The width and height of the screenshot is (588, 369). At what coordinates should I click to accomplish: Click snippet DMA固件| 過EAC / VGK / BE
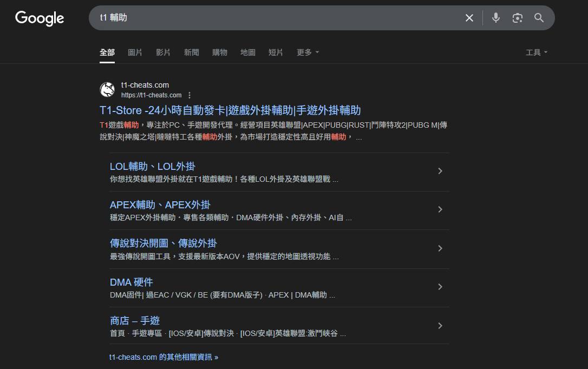point(223,295)
